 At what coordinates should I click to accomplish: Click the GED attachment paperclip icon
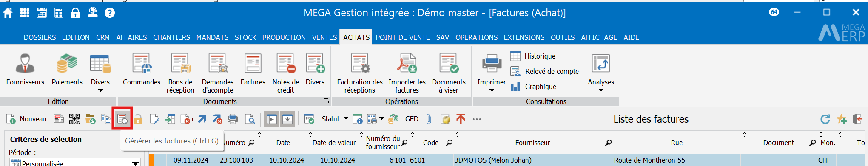click(x=429, y=119)
